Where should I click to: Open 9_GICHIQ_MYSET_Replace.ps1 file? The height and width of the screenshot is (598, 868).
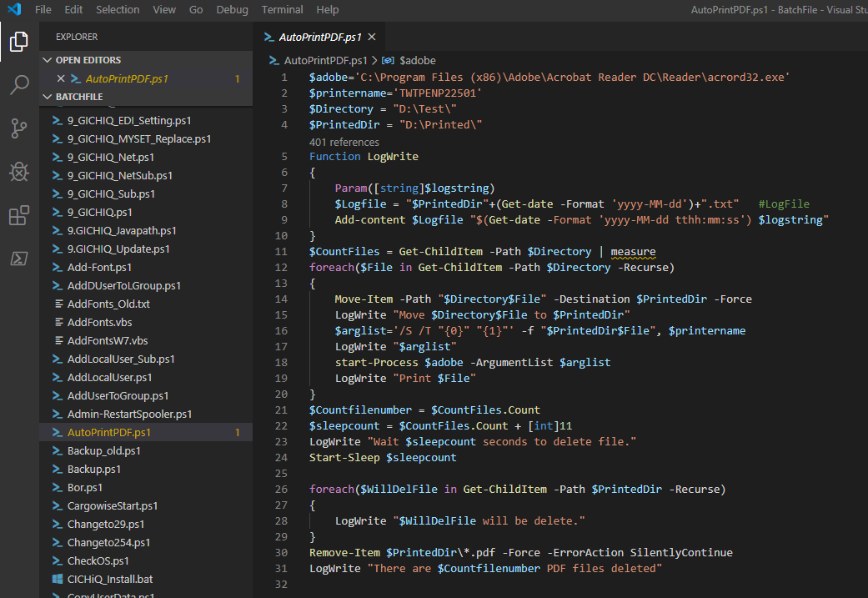146,139
